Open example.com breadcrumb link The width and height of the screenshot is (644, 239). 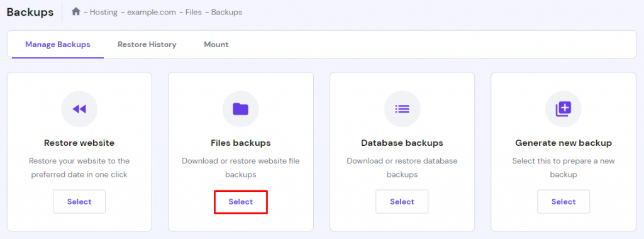pyautogui.click(x=151, y=13)
